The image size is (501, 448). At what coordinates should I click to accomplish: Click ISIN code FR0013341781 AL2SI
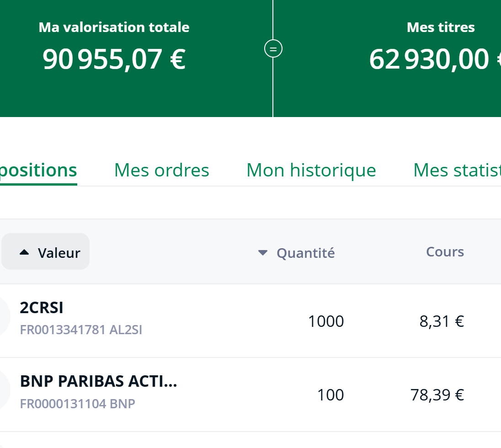(81, 330)
